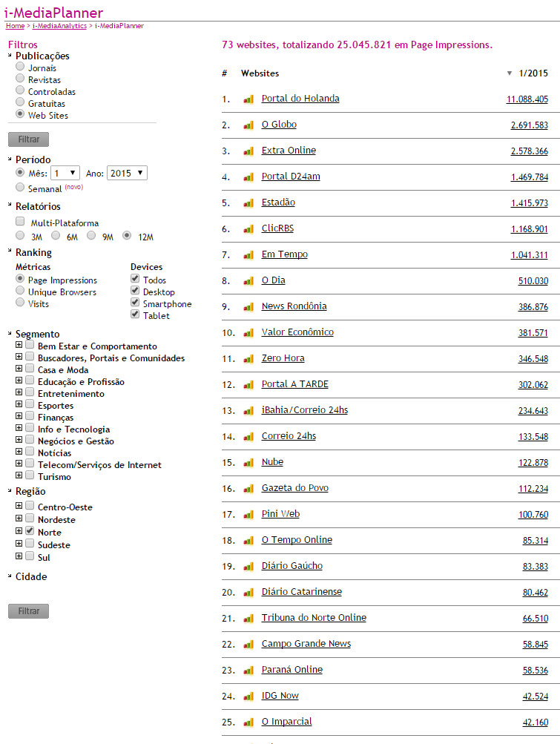Screen dimensions: 560x744
Task: Click the chart icon for IDG Now
Action: (248, 696)
